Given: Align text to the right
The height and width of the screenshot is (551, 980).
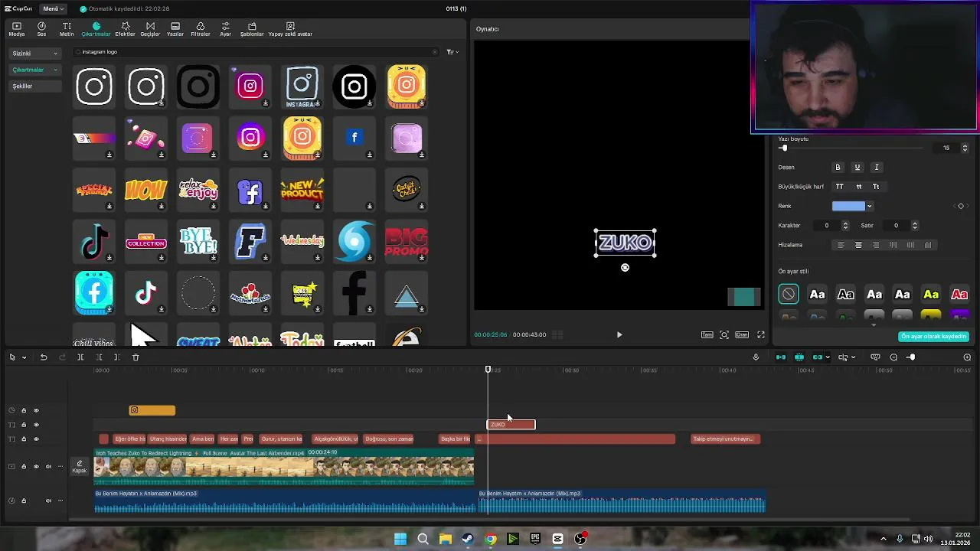Looking at the screenshot, I should [876, 245].
